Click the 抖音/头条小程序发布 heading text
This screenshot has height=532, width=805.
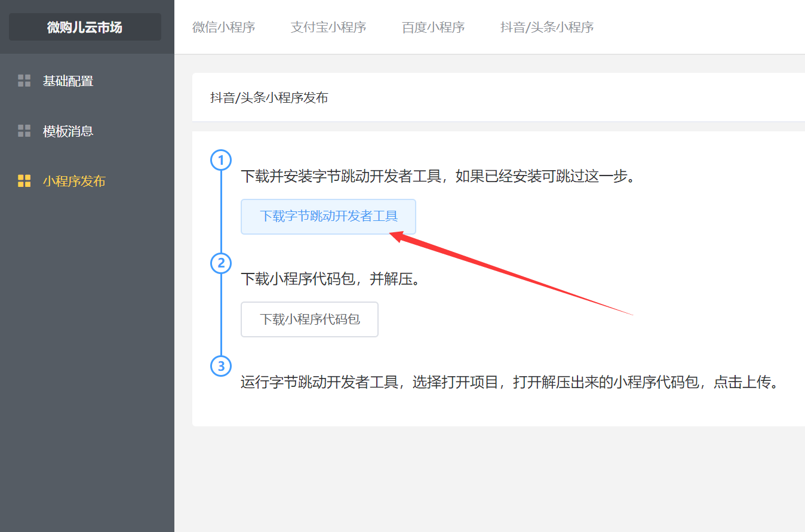[x=269, y=97]
